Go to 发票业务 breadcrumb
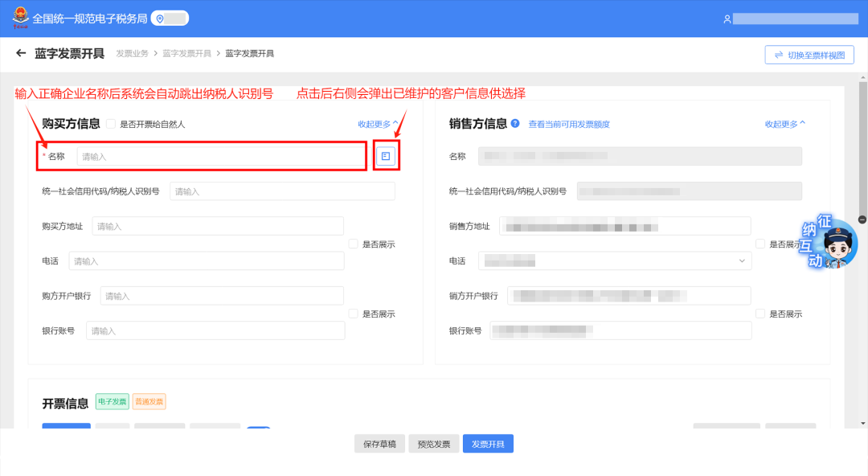 (133, 53)
